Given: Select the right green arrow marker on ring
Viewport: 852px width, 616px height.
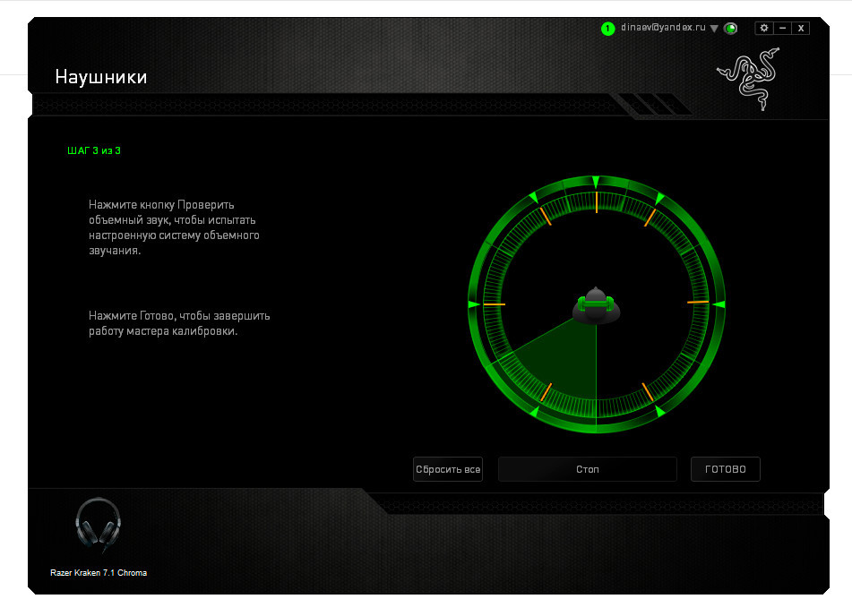Looking at the screenshot, I should 719,305.
